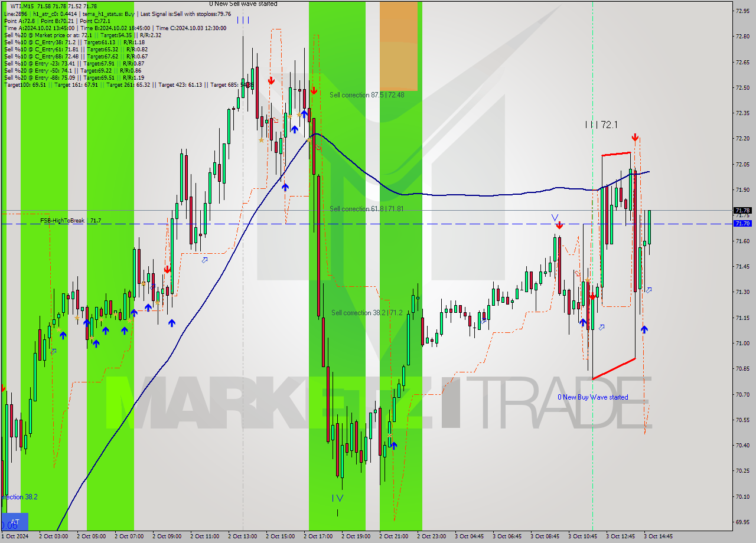The image size is (756, 543).
Task: Select the blue 71.70 price level tag
Action: (x=742, y=224)
